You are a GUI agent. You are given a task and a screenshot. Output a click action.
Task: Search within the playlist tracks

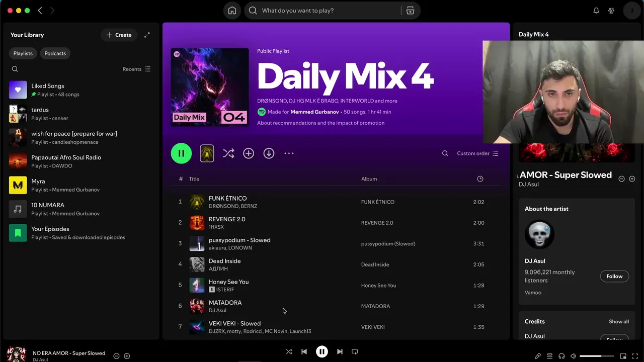pos(445,153)
